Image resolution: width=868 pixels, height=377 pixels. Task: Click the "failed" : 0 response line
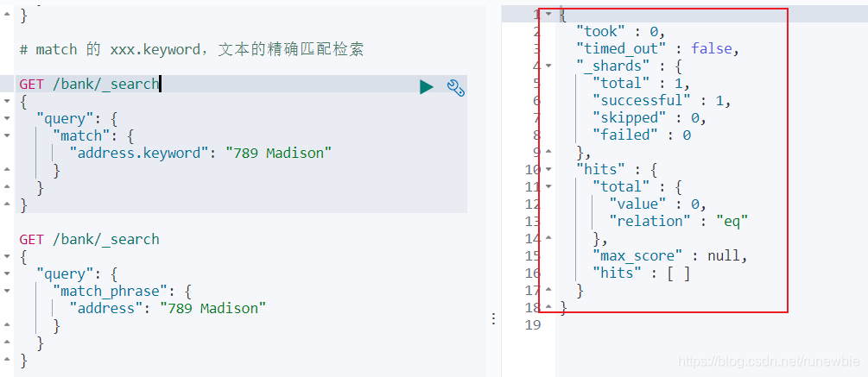point(642,135)
